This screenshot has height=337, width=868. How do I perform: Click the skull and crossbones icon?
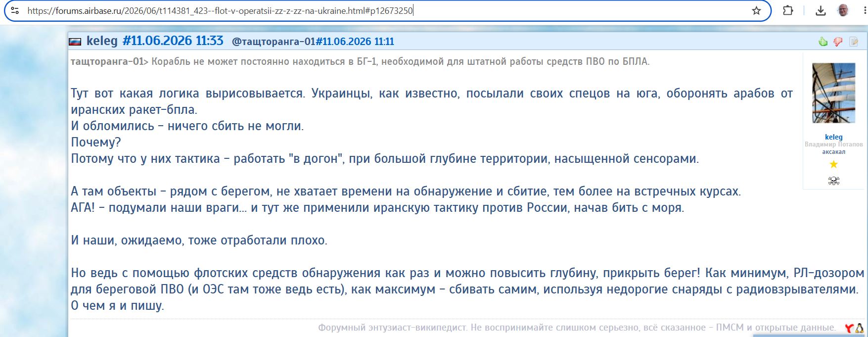point(834,181)
